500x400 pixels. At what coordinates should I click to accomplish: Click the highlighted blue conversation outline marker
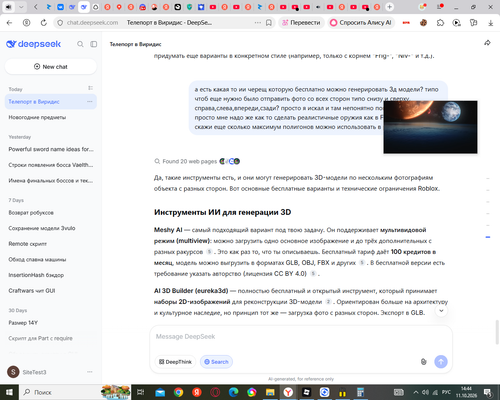488,237
